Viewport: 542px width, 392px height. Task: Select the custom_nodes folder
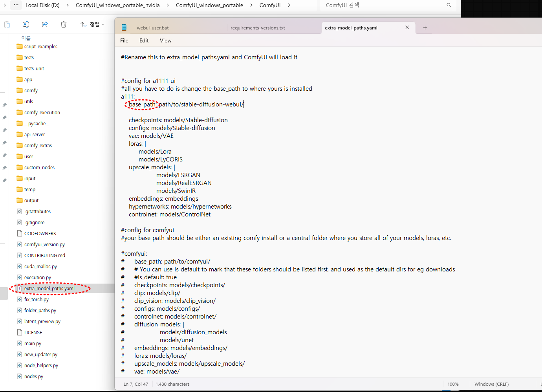[39, 167]
